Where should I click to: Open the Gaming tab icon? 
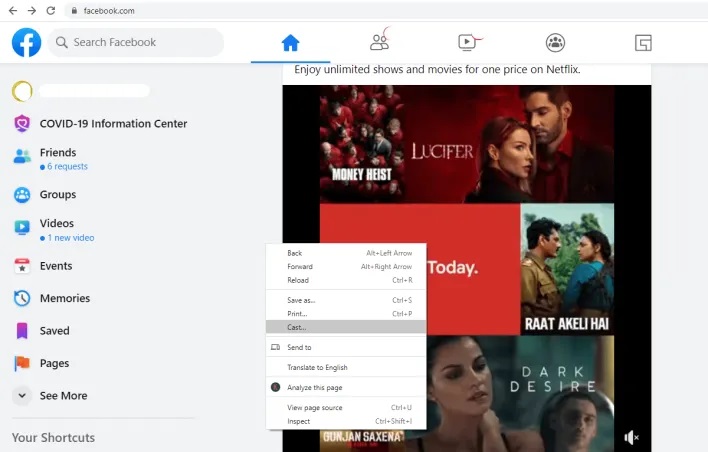(x=643, y=43)
